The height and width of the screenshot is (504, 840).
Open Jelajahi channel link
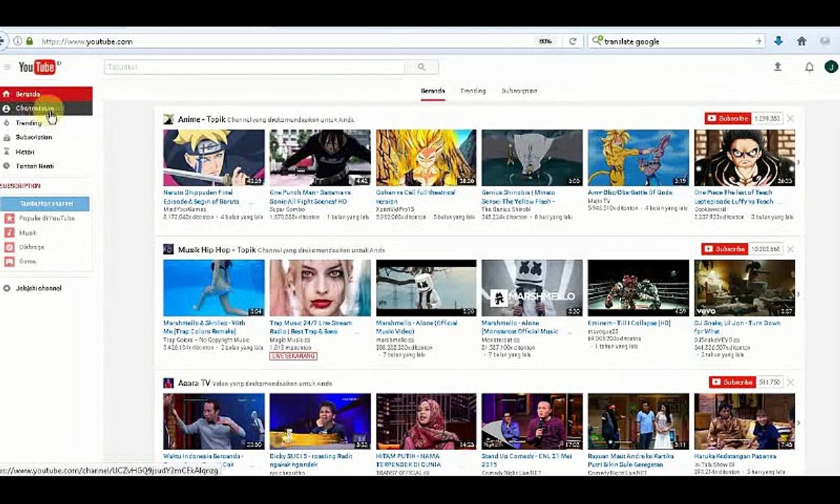(38, 288)
